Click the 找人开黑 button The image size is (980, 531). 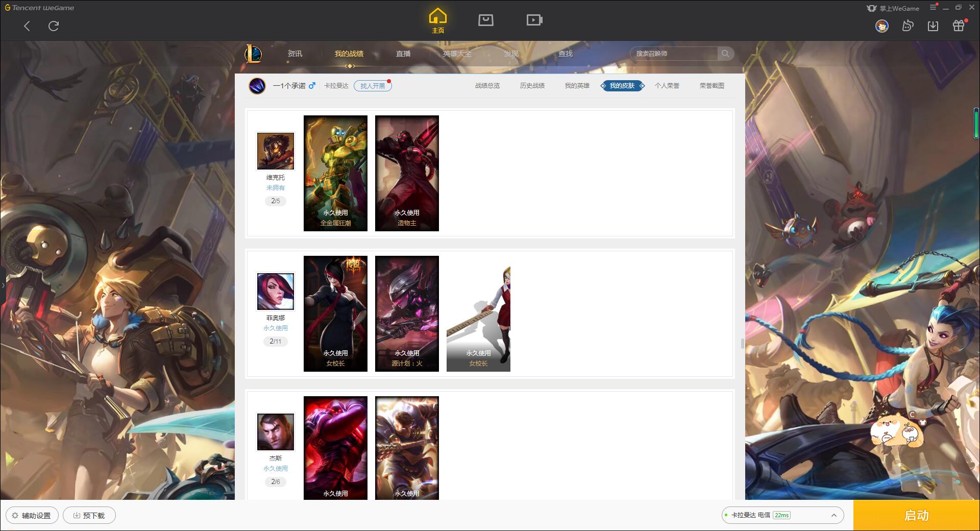pyautogui.click(x=373, y=86)
